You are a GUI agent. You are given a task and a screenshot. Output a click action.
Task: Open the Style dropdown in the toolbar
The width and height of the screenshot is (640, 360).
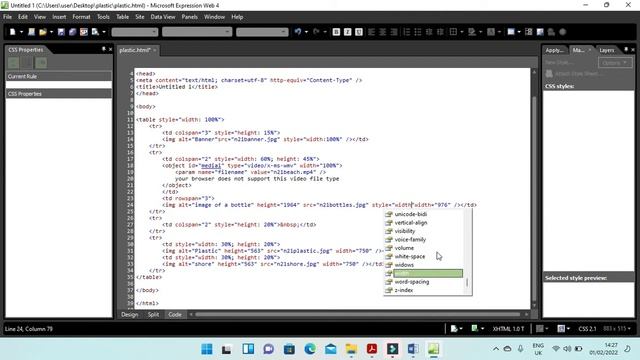coord(135,32)
